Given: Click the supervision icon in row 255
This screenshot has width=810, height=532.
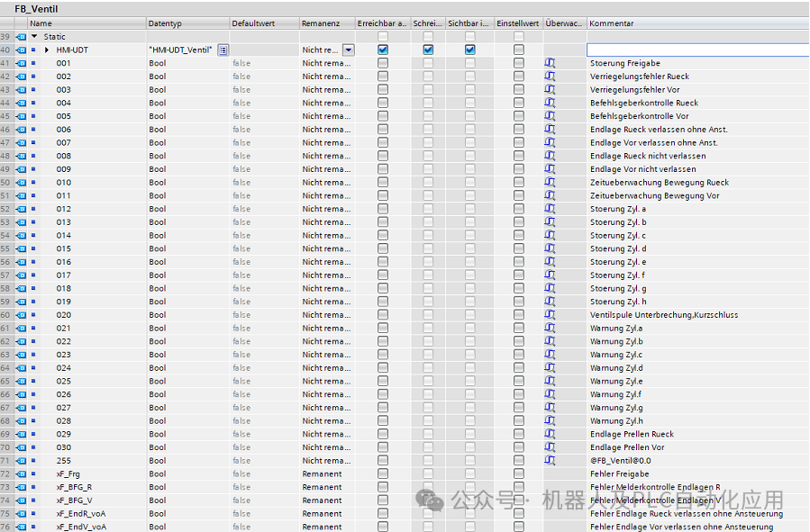Looking at the screenshot, I should (550, 460).
